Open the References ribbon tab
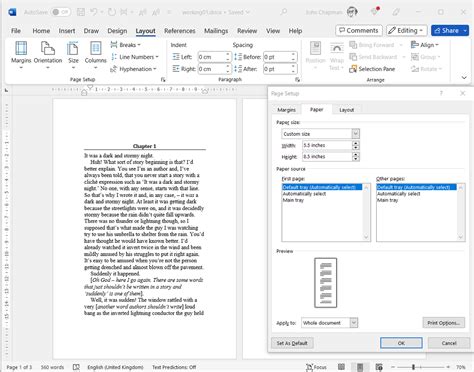 click(x=180, y=31)
